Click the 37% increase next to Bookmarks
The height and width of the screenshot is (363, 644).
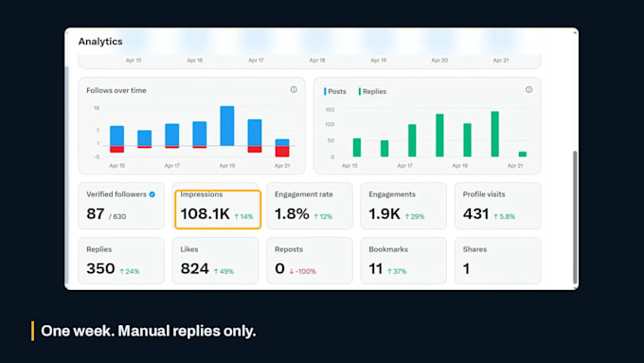[397, 271]
